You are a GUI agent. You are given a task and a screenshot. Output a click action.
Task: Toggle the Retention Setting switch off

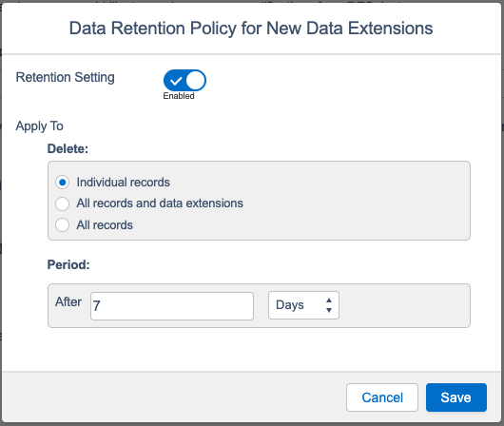[184, 80]
